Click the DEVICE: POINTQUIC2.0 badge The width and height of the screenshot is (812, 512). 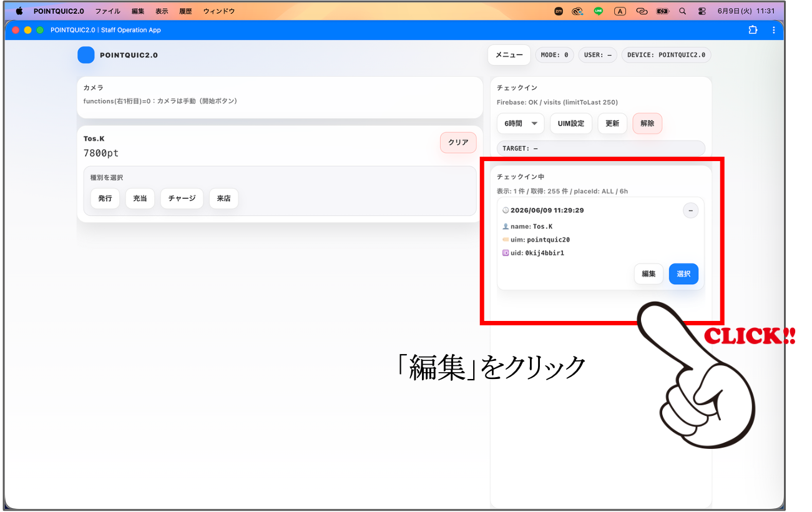[666, 55]
